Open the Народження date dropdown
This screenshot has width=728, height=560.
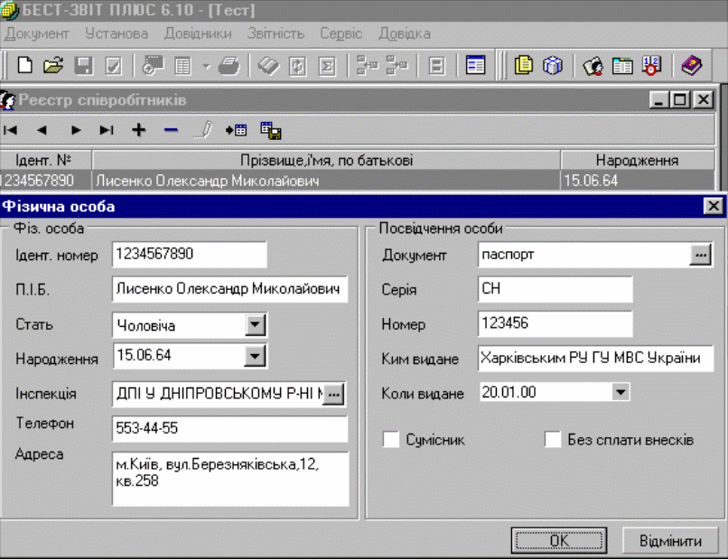point(257,356)
